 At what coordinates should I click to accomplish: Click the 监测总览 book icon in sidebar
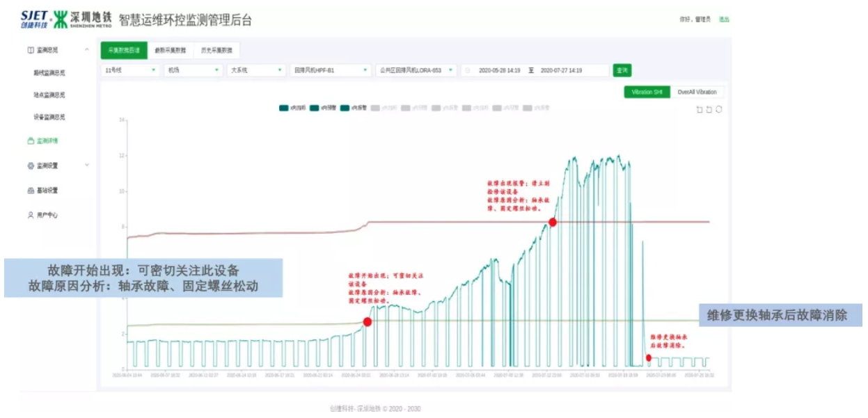click(x=31, y=50)
